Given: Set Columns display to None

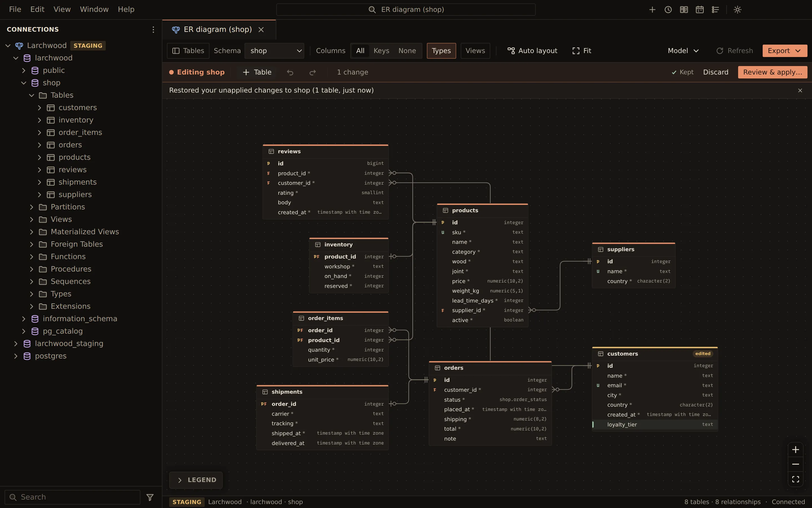Looking at the screenshot, I should click(x=407, y=51).
